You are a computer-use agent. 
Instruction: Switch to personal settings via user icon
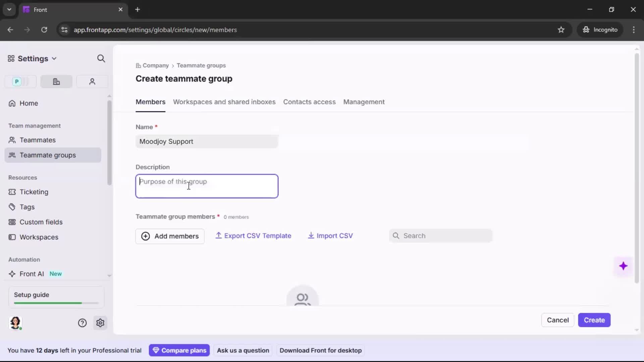[92, 81]
